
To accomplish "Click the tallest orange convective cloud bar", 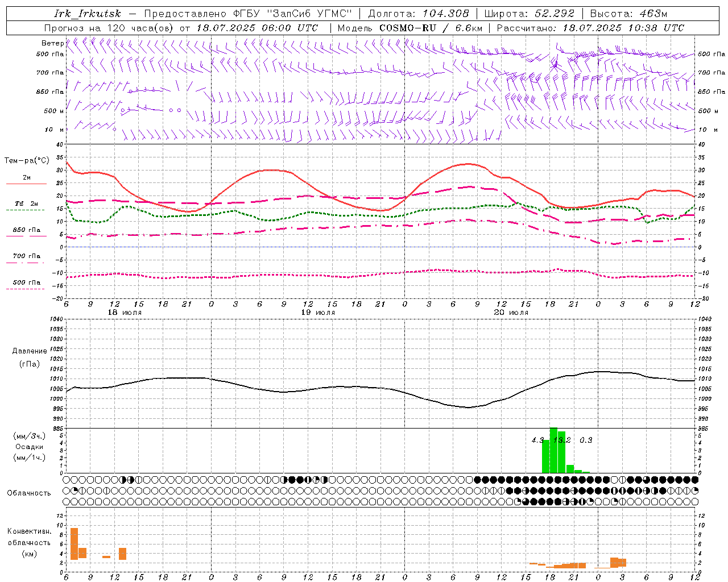I will pos(74,544).
